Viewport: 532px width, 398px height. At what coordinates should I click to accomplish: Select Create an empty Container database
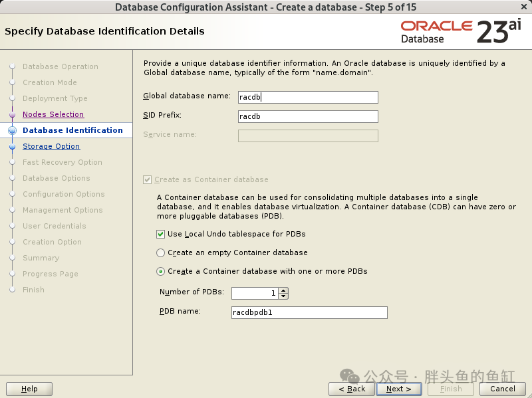tap(160, 252)
